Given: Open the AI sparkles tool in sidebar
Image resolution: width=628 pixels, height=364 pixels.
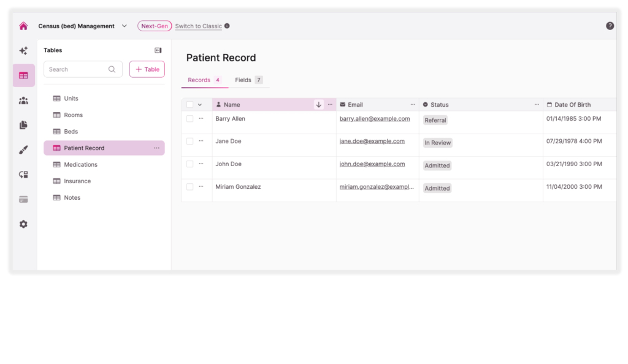Looking at the screenshot, I should pyautogui.click(x=23, y=50).
